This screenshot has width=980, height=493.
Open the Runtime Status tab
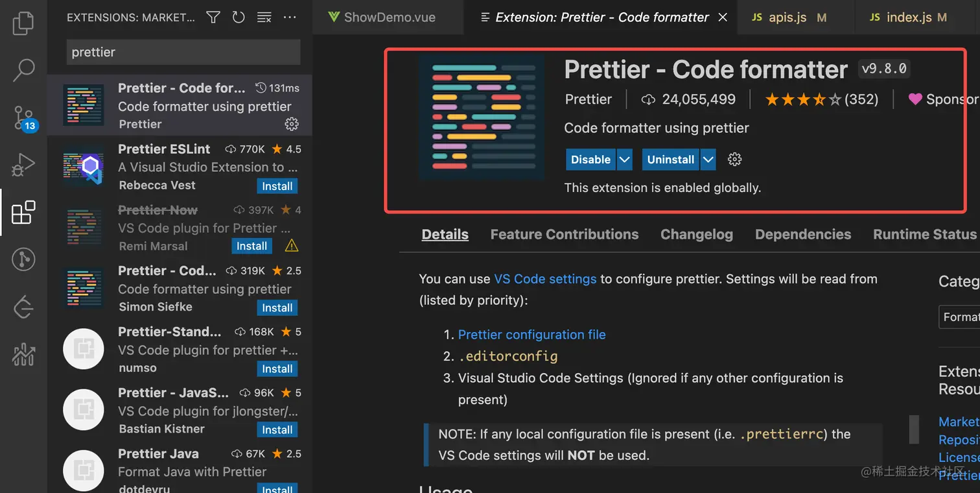925,235
